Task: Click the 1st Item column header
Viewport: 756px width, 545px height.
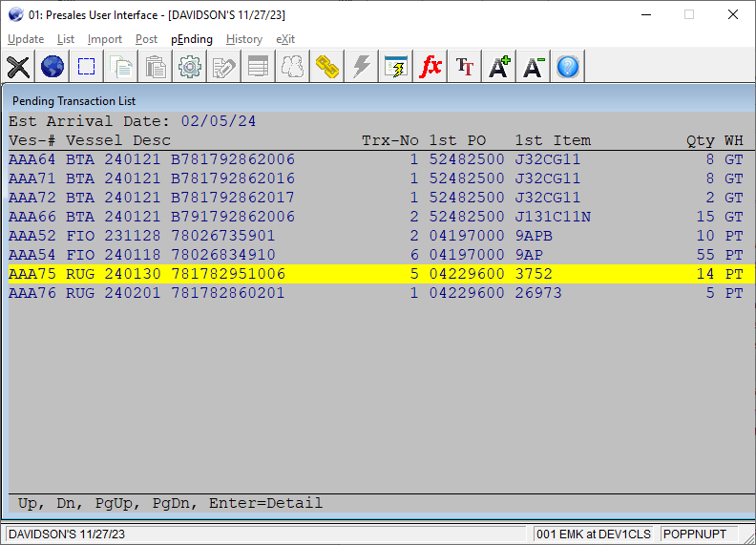Action: (x=553, y=140)
